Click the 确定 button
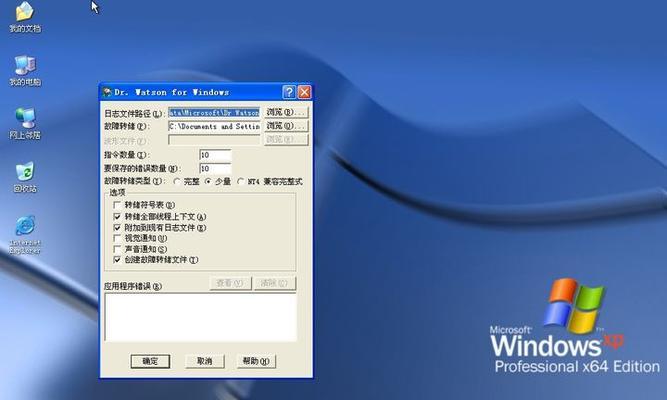Viewport: 667px width, 400px height. (150, 361)
